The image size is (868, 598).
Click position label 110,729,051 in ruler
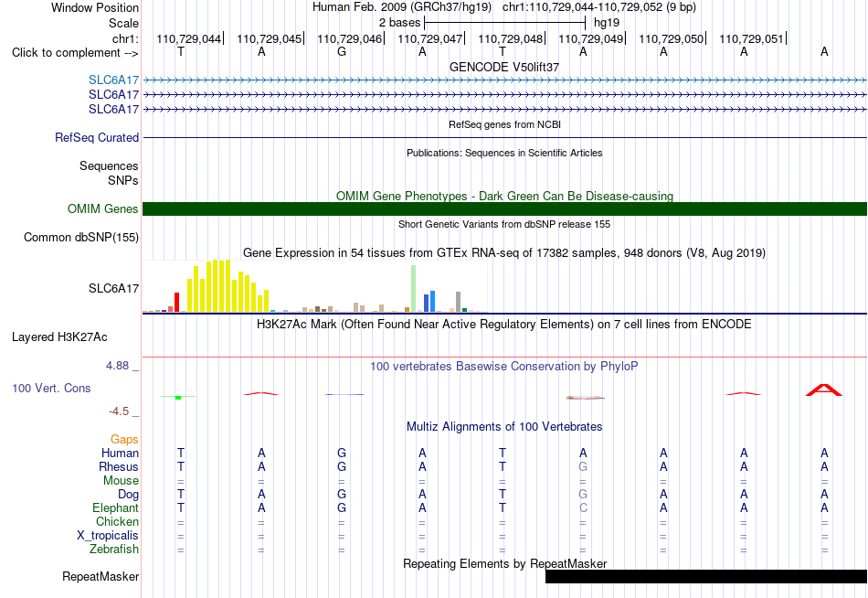click(751, 38)
